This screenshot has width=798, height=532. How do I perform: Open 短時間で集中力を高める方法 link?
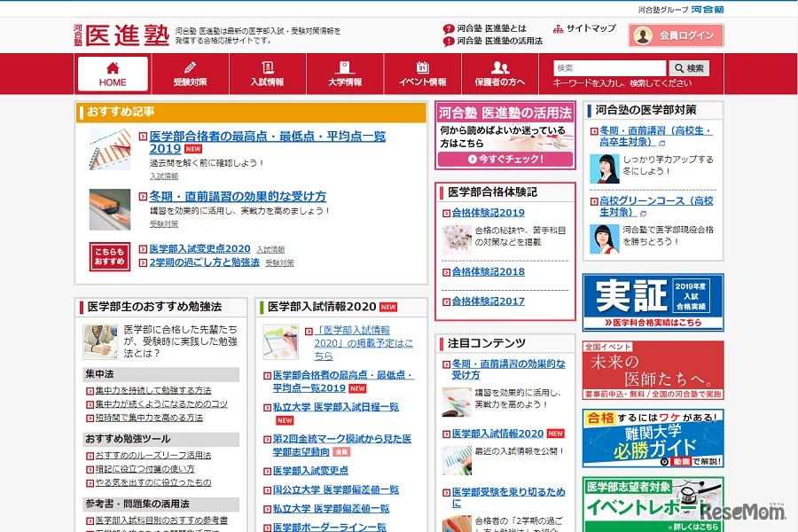click(x=149, y=418)
